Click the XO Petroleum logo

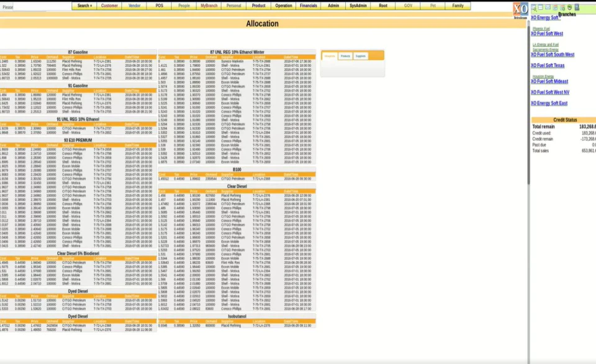pos(520,10)
